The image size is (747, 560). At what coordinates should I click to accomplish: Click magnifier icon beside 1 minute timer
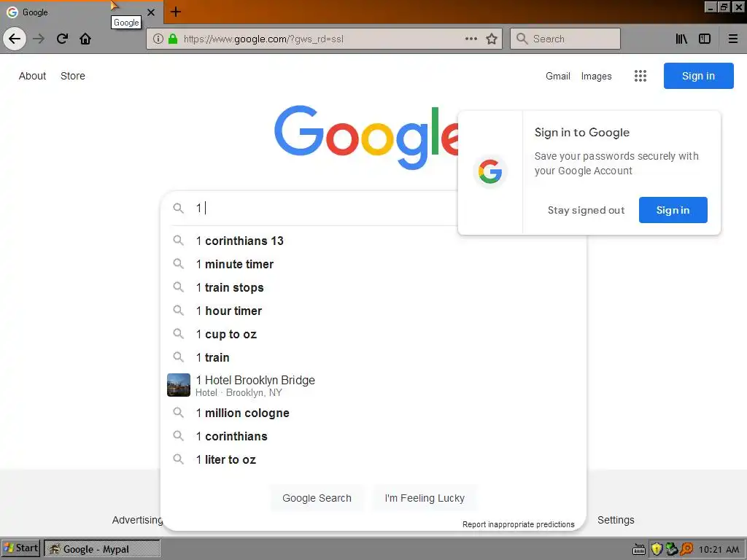178,264
